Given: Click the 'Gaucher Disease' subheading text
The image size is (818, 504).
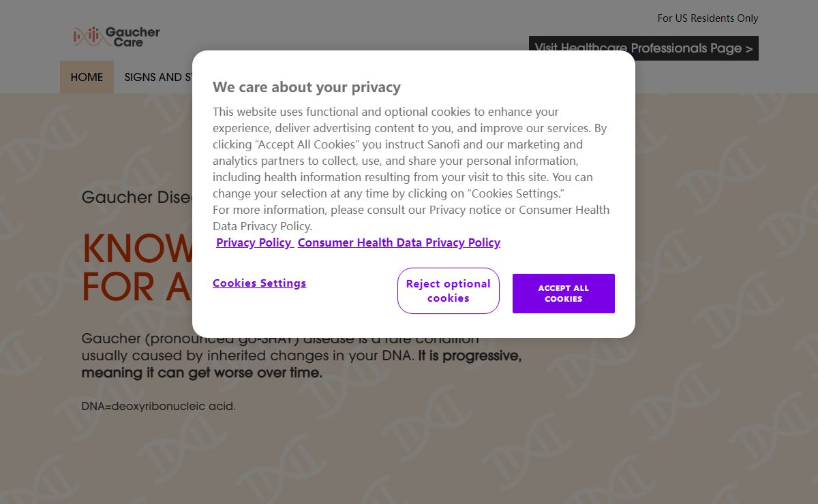Looking at the screenshot, I should pyautogui.click(x=137, y=198).
